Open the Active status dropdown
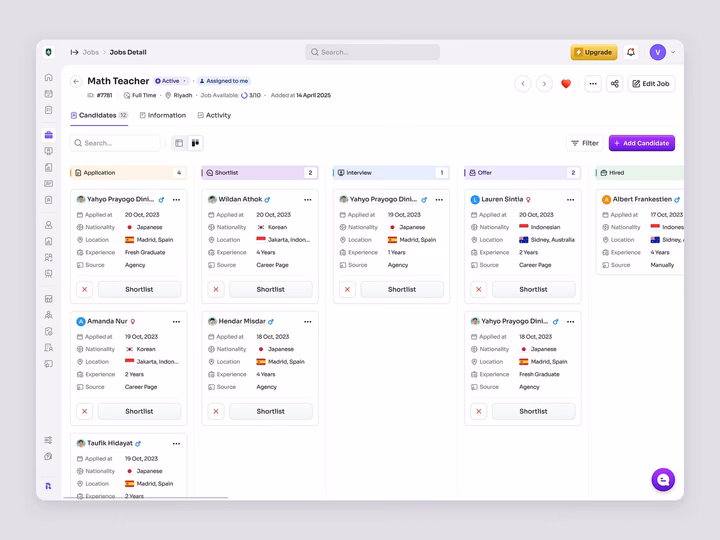The image size is (720, 540). (171, 81)
